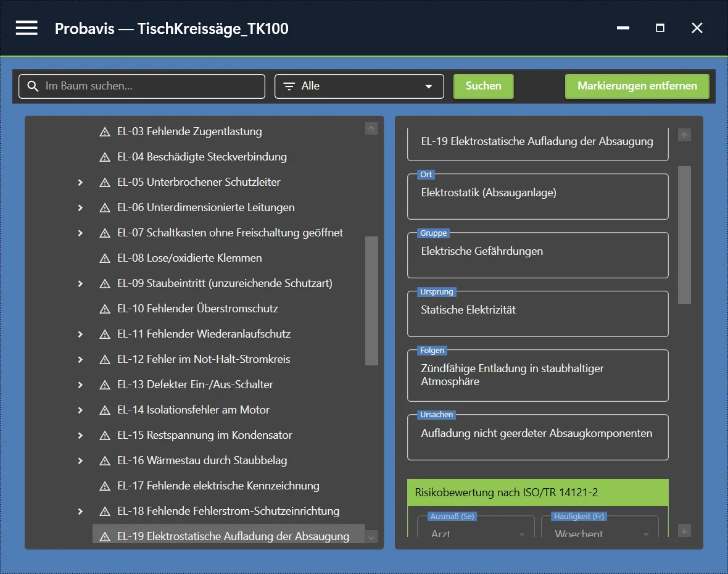Open the Alle filter dropdown
Viewport: 728px width, 574px height.
(359, 86)
